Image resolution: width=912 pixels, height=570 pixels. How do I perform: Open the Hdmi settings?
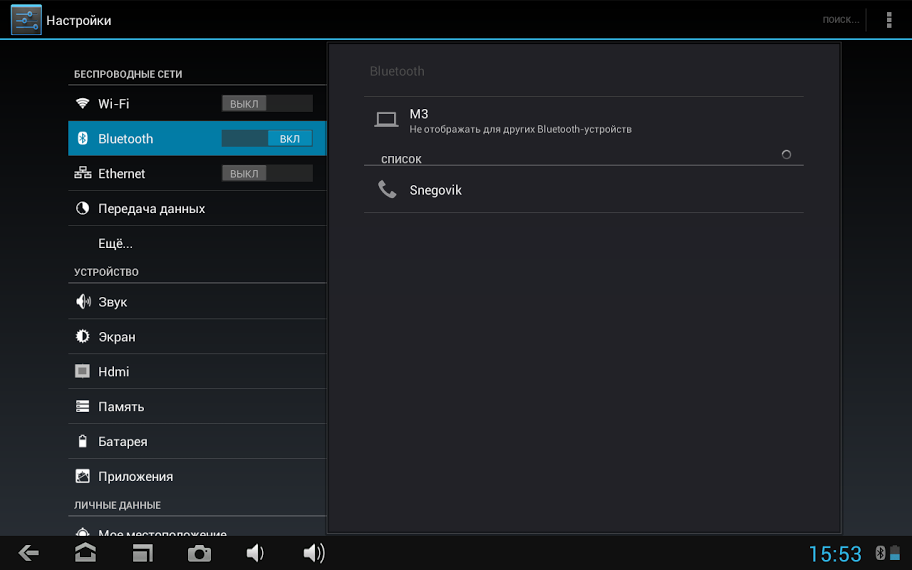click(197, 371)
